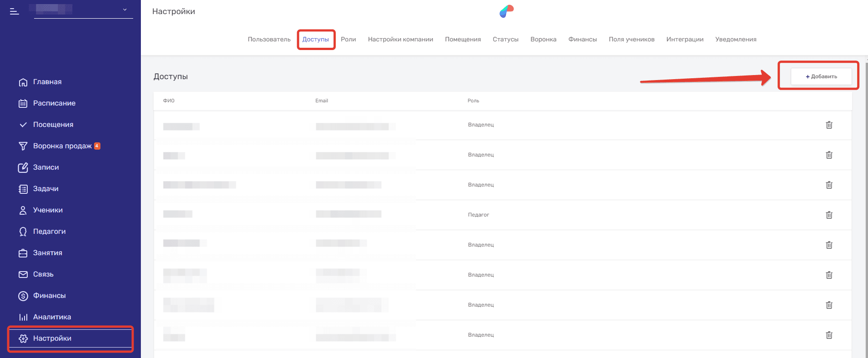
Task: Collapse sidebar with hamburger menu icon
Action: 15,11
